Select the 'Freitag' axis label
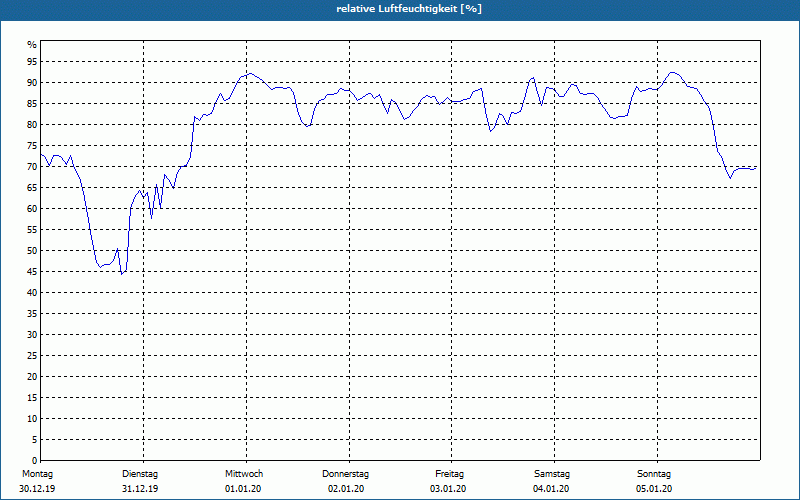Image resolution: width=800 pixels, height=500 pixels. [x=449, y=474]
